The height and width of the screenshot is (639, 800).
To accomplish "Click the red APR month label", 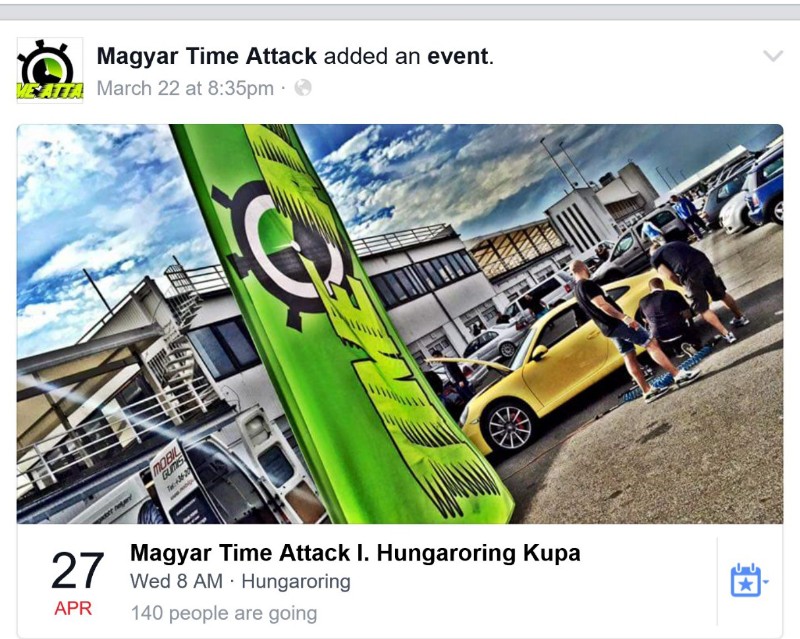I will 73,608.
